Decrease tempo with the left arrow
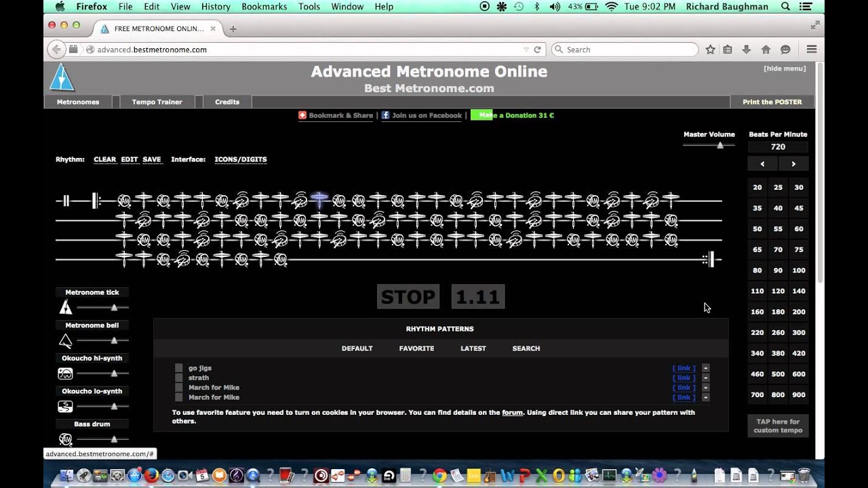This screenshot has width=868, height=488. [x=762, y=164]
